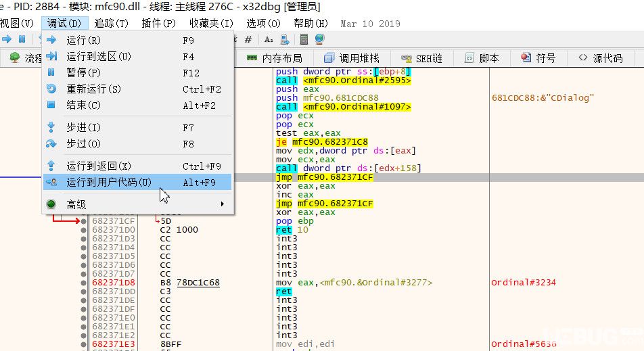Open the calculator toolbar icon
The height and width of the screenshot is (351, 644).
[x=304, y=39]
